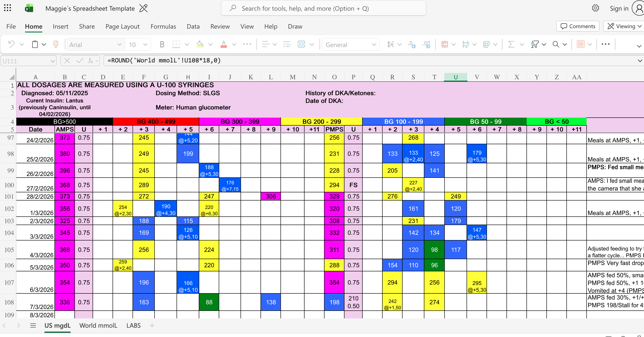The width and height of the screenshot is (644, 337).
Task: Toggle Wrap Text for the cell
Action: (x=287, y=45)
